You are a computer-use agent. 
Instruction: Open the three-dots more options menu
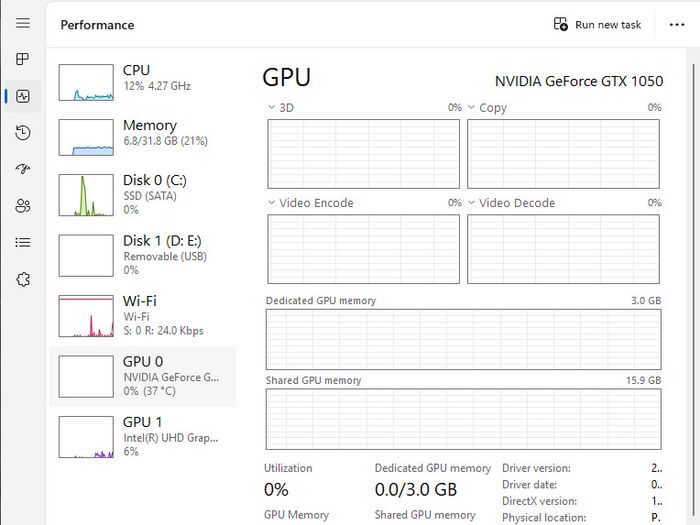[677, 25]
